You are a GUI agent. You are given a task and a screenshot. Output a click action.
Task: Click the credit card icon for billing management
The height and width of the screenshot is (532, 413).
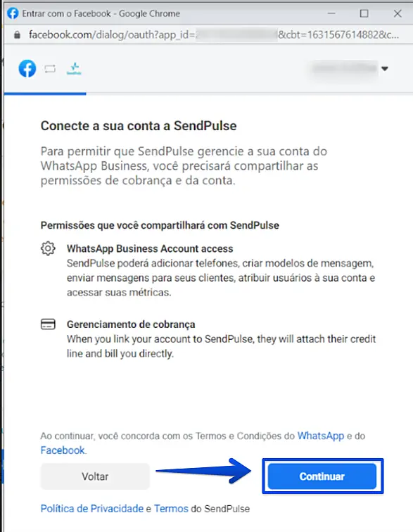coord(48,324)
